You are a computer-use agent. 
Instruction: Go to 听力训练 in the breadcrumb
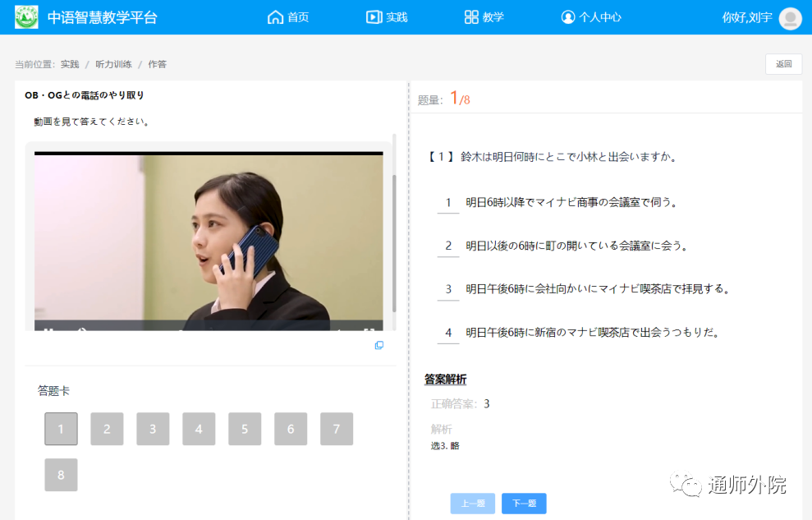click(113, 64)
